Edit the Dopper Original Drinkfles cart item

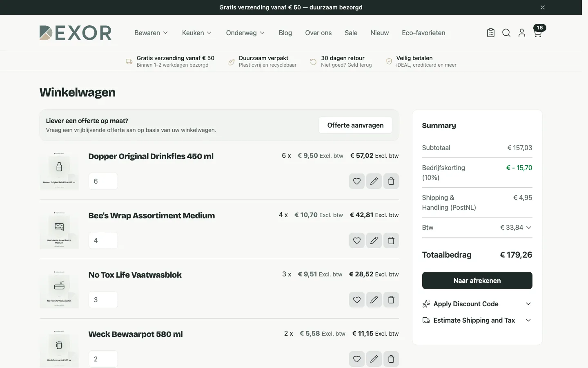pyautogui.click(x=374, y=181)
